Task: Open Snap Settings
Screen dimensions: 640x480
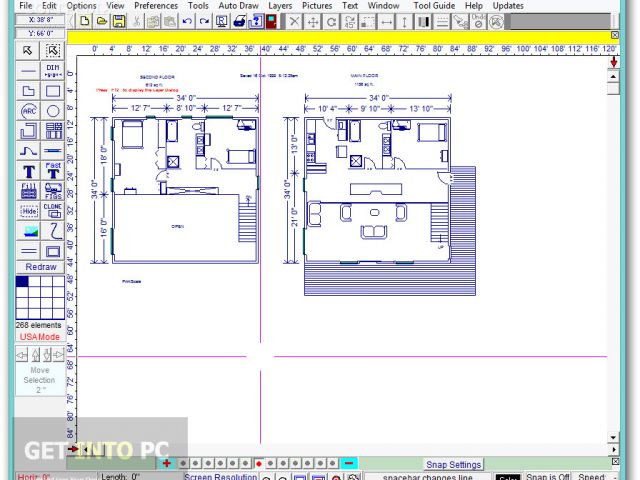Action: [453, 464]
